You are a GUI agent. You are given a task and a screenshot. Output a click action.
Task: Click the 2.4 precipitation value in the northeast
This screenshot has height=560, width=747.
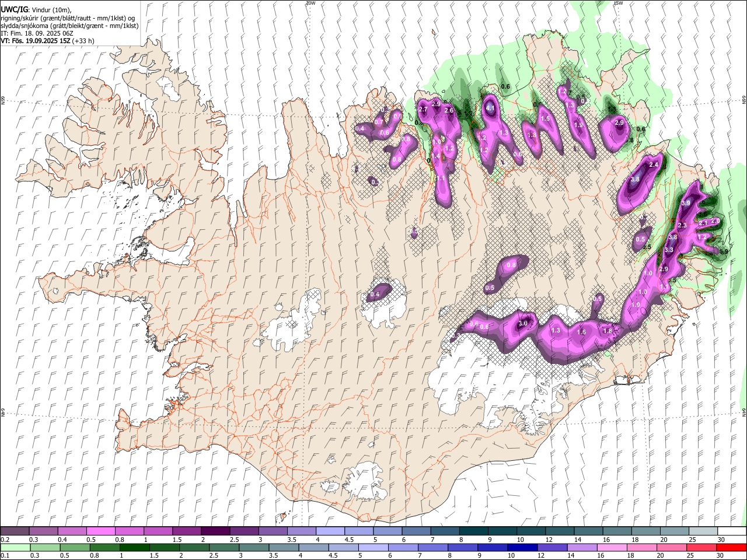tap(653, 165)
